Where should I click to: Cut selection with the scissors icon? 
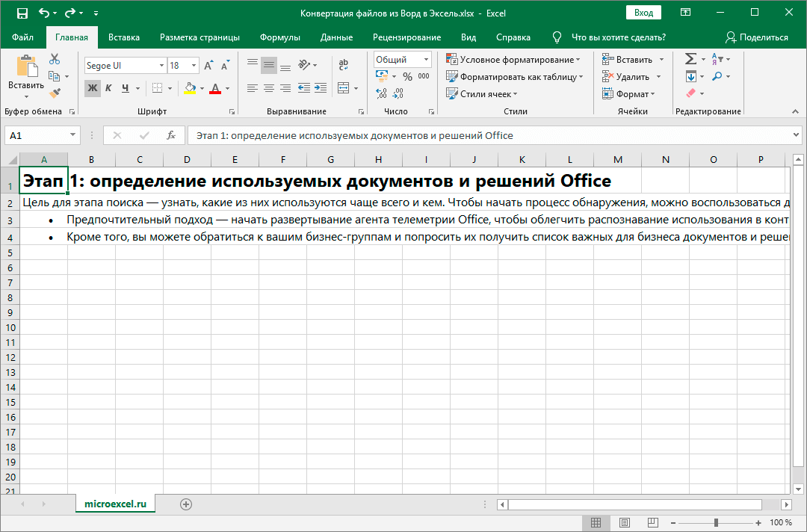(55, 59)
